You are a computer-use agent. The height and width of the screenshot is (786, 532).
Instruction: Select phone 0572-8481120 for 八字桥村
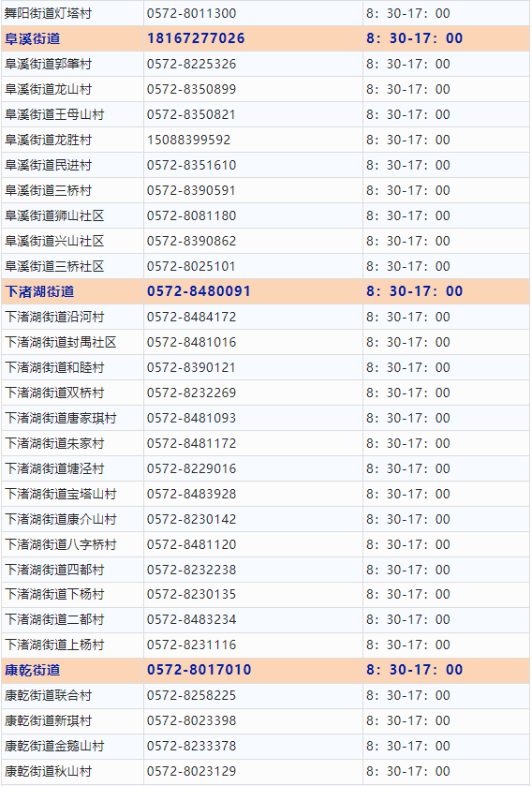[191, 544]
